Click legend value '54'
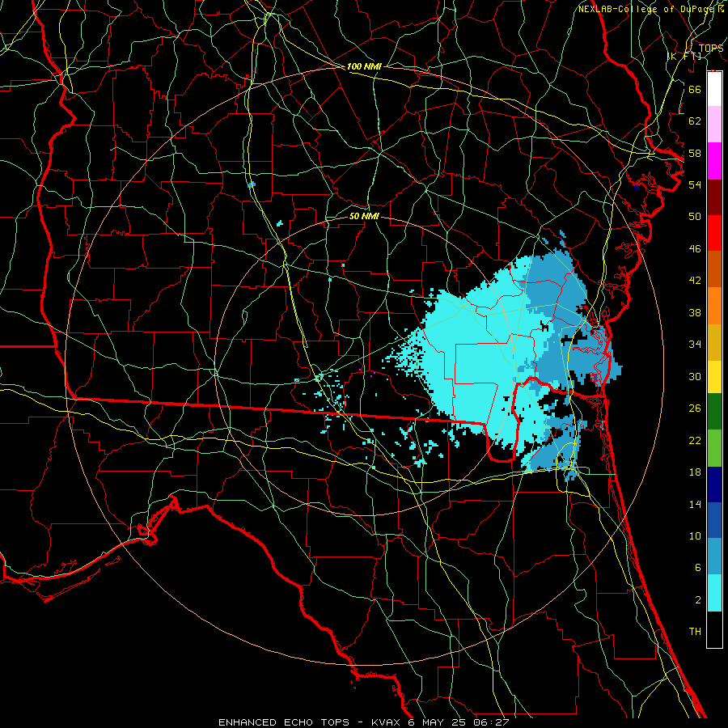Image resolution: width=728 pixels, height=728 pixels. point(695,184)
